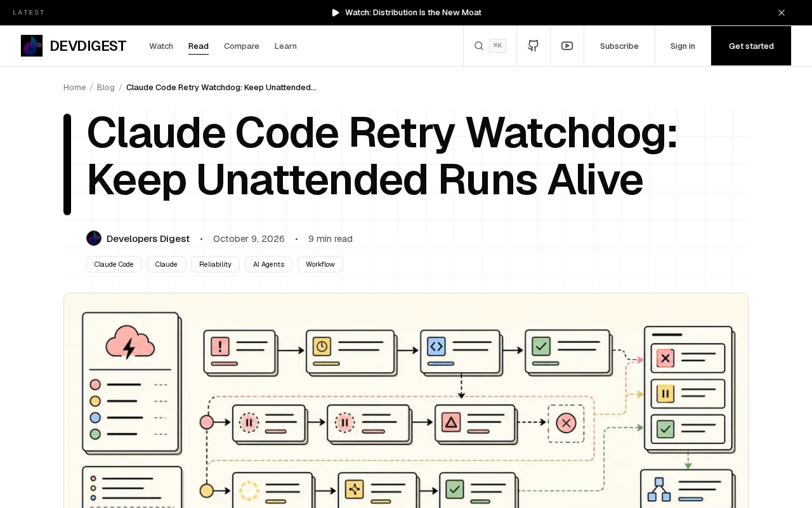
Task: Go to Home breadcrumb
Action: pyautogui.click(x=74, y=88)
